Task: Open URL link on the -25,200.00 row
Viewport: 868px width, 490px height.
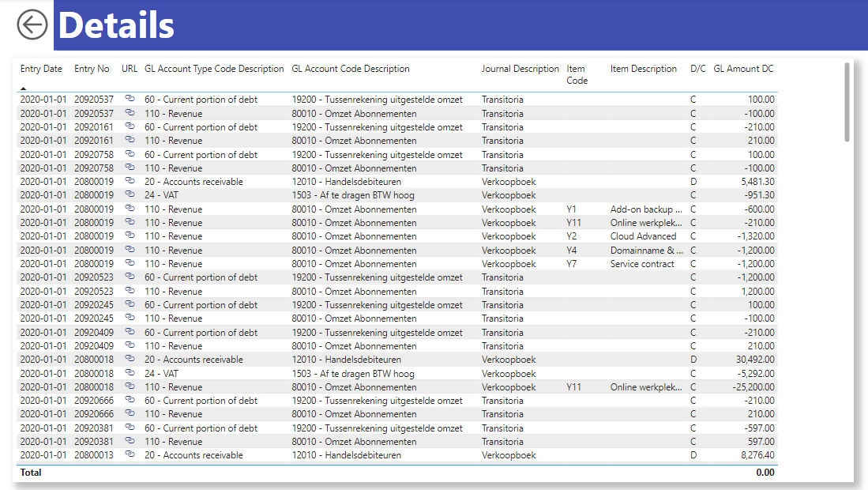Action: click(130, 386)
